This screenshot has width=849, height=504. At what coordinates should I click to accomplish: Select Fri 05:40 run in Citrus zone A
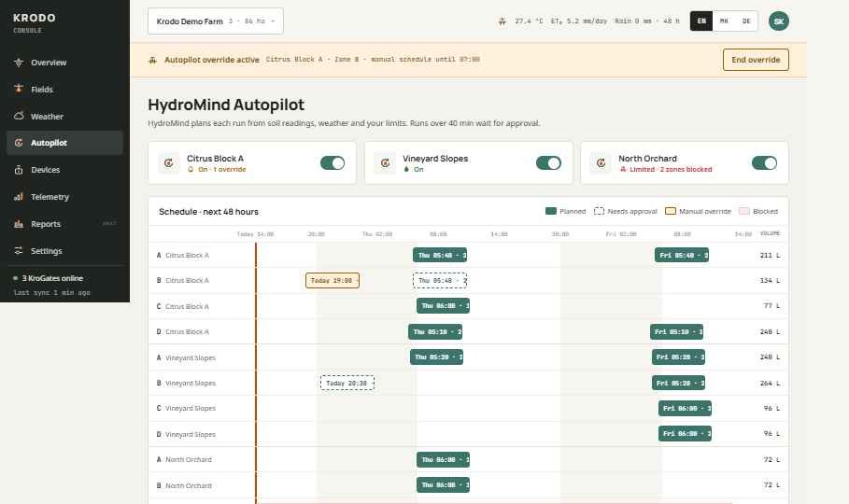pyautogui.click(x=682, y=255)
